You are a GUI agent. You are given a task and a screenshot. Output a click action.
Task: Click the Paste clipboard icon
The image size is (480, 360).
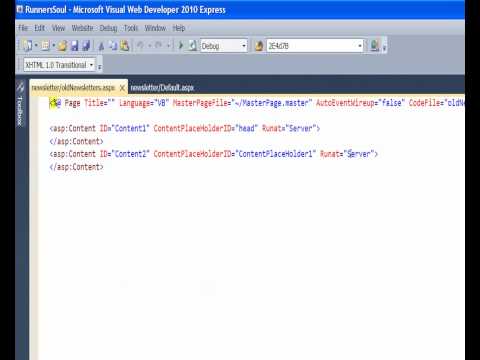pos(125,46)
